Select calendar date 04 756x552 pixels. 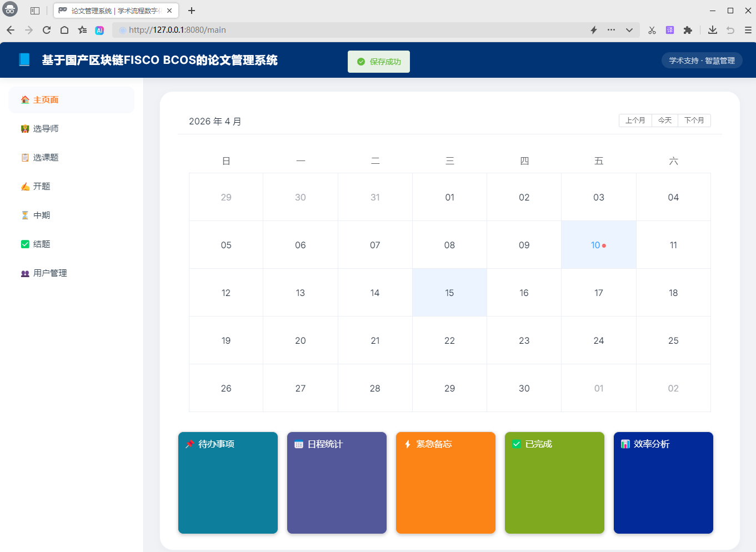[x=673, y=197]
